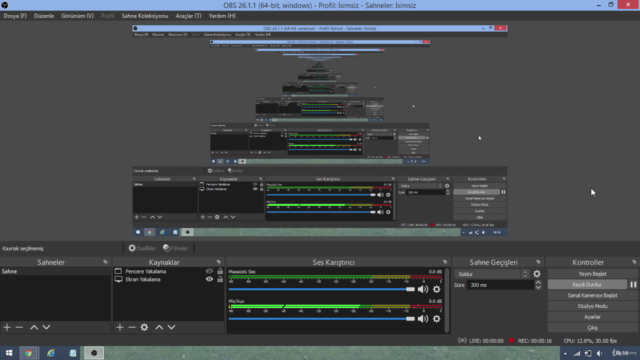Open Masaüstü Ses audio settings gear
640x360 pixels.
[x=437, y=289]
